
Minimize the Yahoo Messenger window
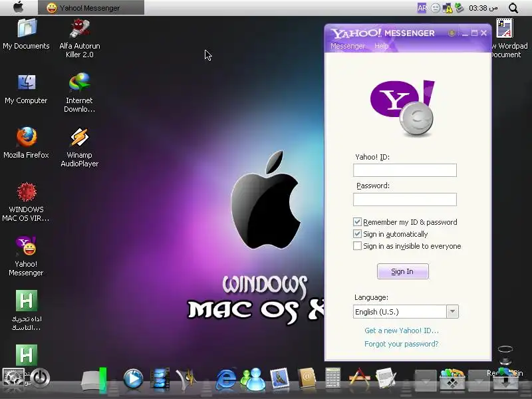point(465,33)
